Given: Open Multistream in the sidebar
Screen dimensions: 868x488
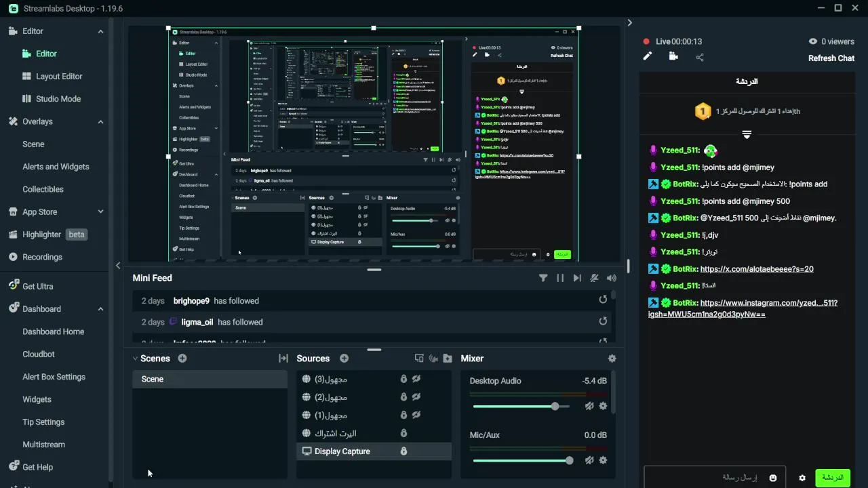Looking at the screenshot, I should [43, 445].
